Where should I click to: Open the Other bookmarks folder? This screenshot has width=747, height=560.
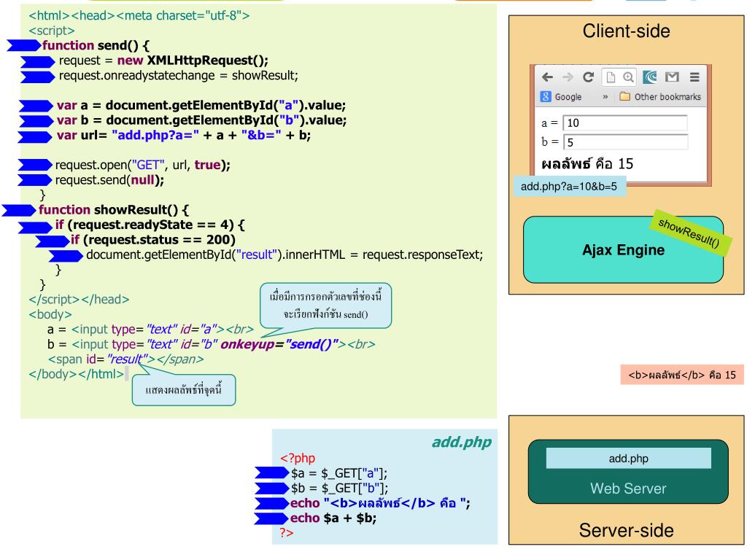660,97
